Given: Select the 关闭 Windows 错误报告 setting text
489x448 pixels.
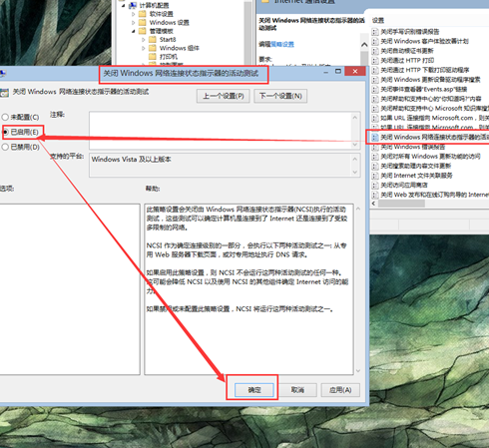Looking at the screenshot, I should pos(412,147).
